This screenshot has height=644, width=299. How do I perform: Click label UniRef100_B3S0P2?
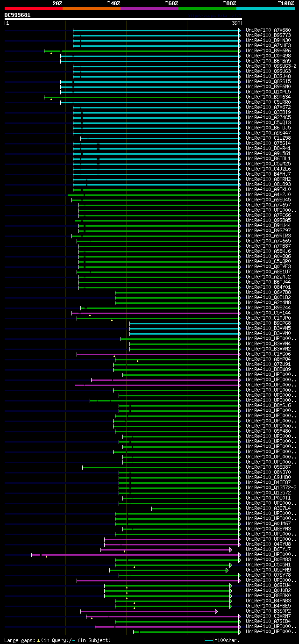(268, 611)
